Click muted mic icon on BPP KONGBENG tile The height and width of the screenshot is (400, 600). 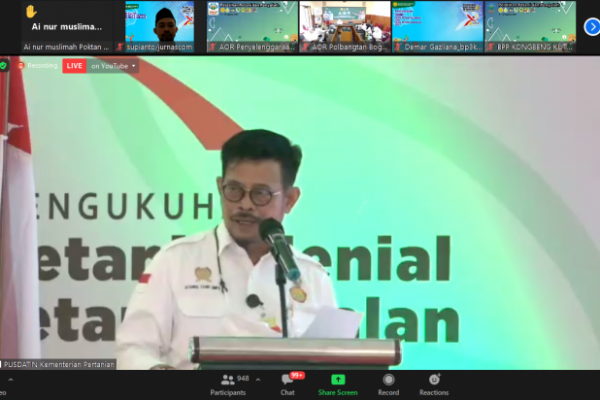491,47
